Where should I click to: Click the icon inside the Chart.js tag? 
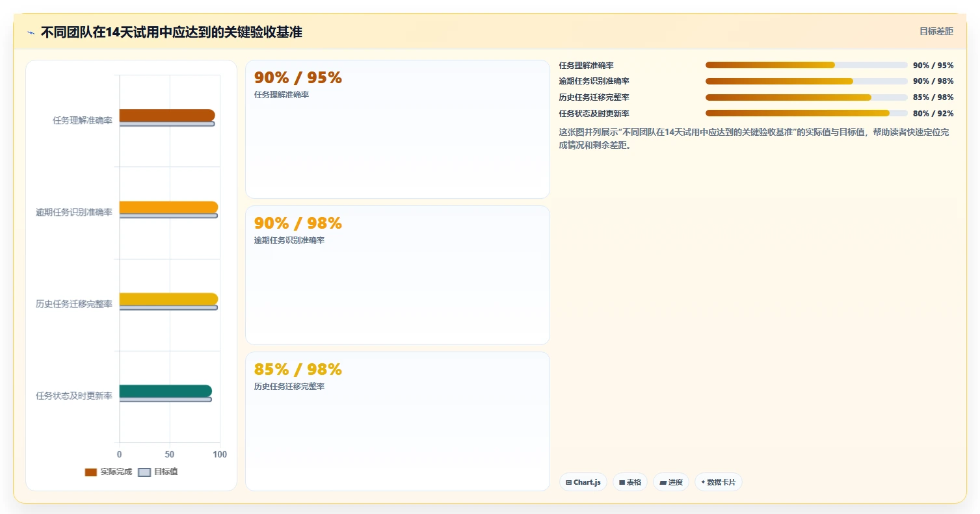[x=569, y=483]
